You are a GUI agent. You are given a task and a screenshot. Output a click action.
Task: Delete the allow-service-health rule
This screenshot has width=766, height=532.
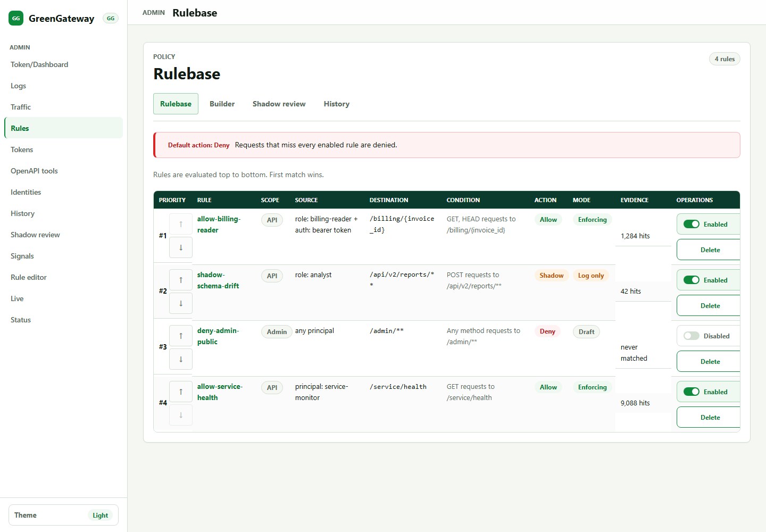(x=709, y=417)
